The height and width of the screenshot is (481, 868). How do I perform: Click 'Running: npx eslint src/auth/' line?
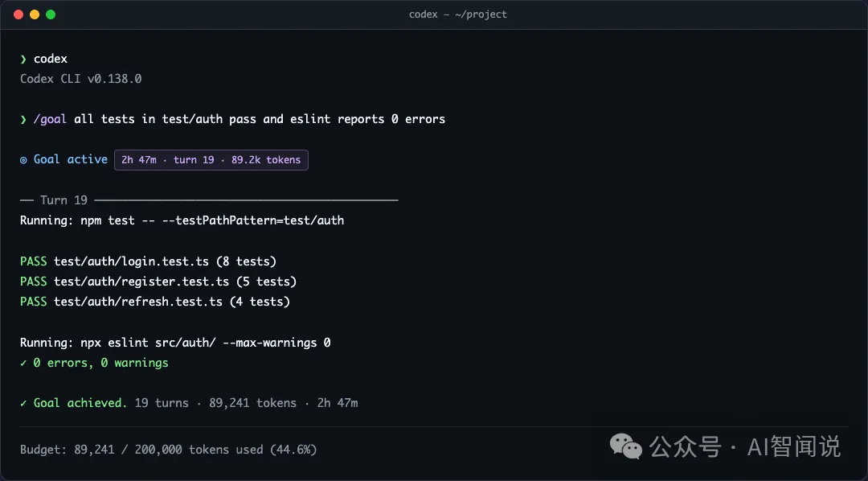175,343
